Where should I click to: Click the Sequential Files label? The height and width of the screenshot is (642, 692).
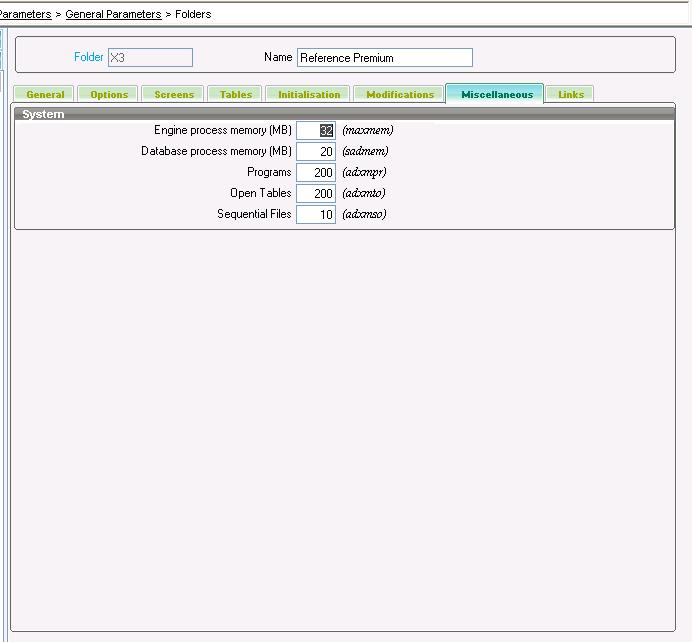[x=254, y=214]
